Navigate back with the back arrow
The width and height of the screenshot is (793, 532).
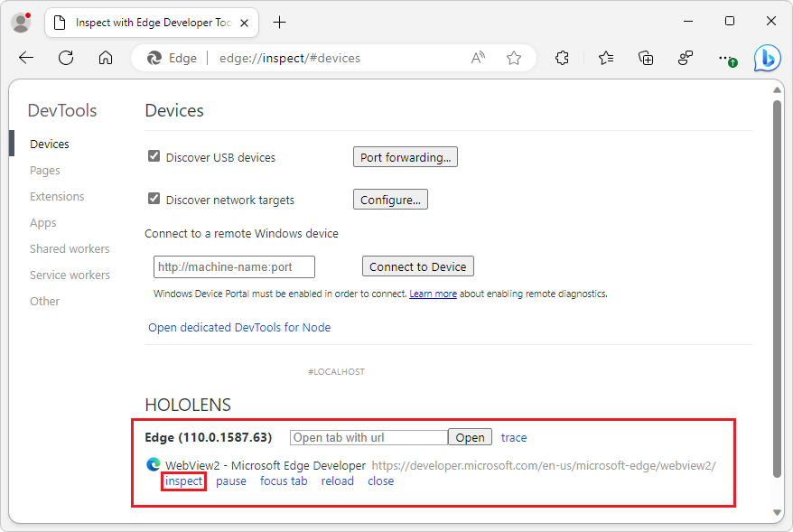coord(25,57)
